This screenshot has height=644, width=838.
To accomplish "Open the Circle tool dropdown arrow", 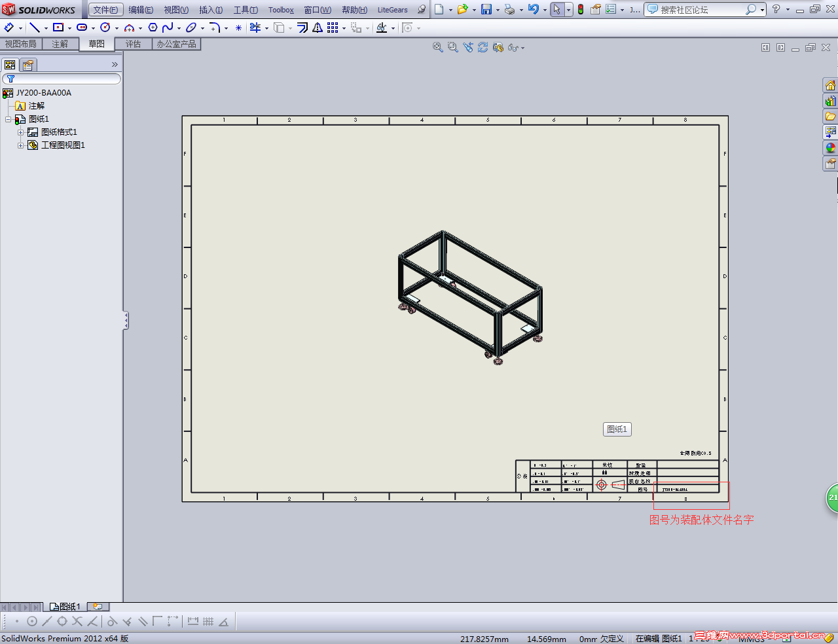I will coord(117,28).
